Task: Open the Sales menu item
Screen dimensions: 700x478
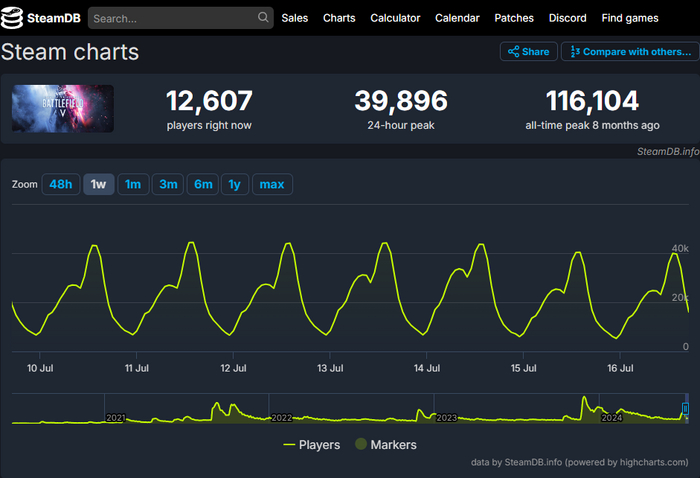Action: pyautogui.click(x=295, y=18)
